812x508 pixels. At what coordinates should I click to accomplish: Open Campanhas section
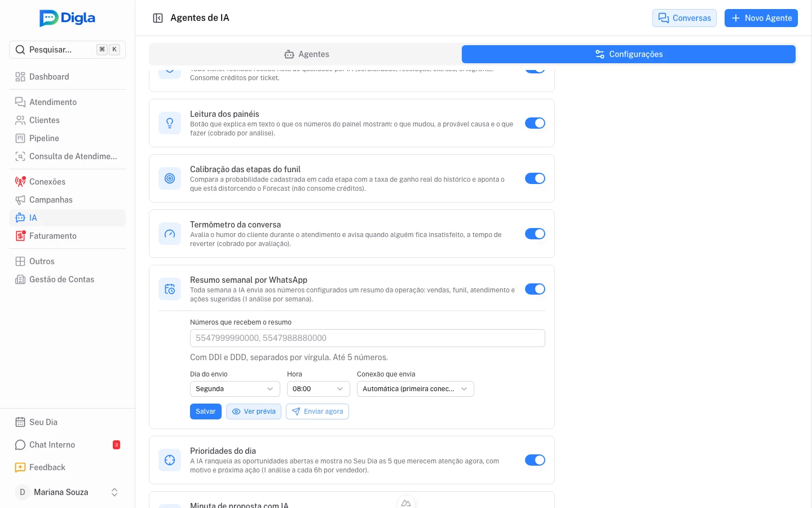coord(67,200)
